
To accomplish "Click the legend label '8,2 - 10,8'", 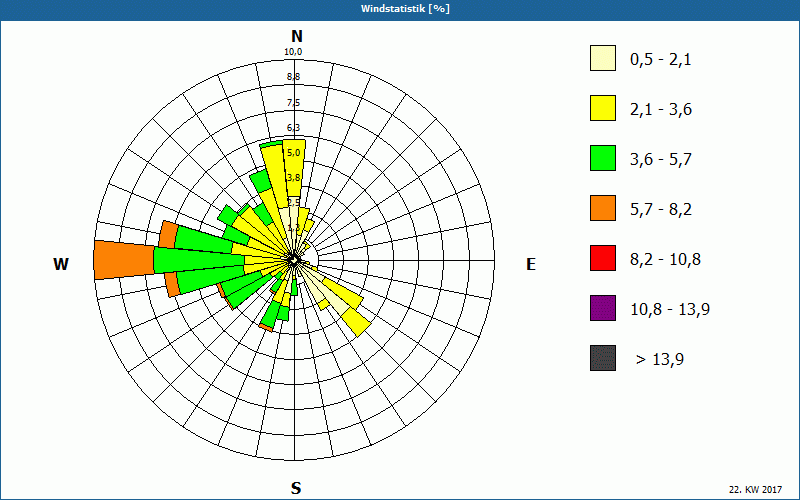I will point(665,260).
